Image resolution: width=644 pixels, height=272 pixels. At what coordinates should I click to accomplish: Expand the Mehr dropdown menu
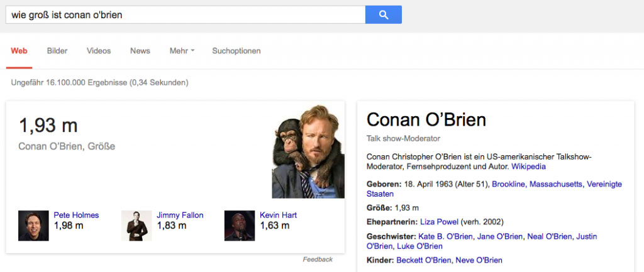182,51
